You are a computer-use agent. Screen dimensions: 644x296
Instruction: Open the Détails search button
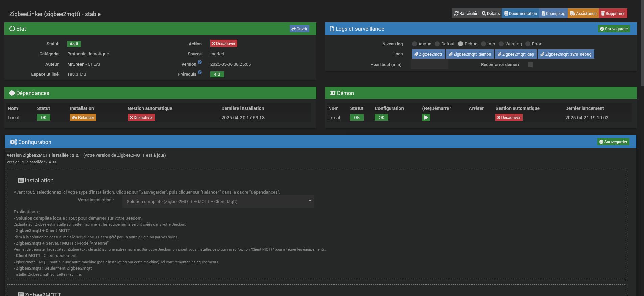491,14
